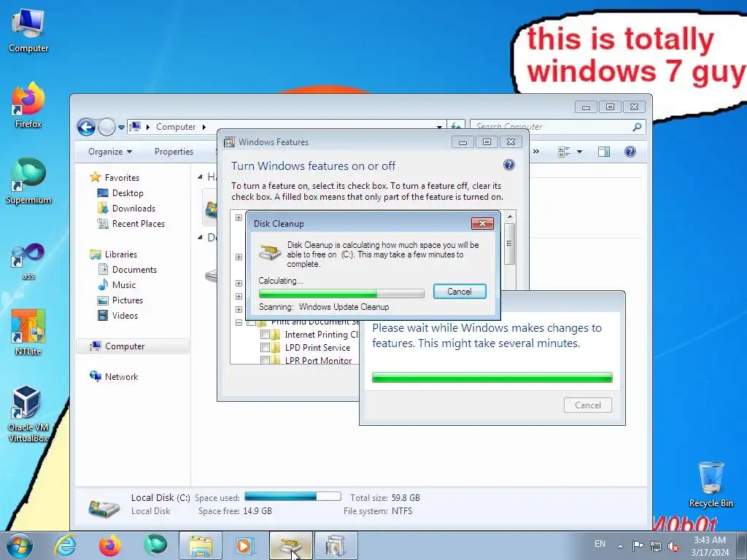Close the Disk Cleanup dialog
Viewport: 747px width, 560px height.
pos(482,223)
